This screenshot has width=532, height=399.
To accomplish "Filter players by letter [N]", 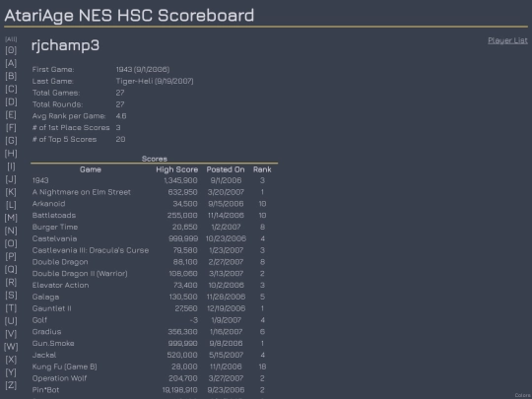I will tap(11, 231).
